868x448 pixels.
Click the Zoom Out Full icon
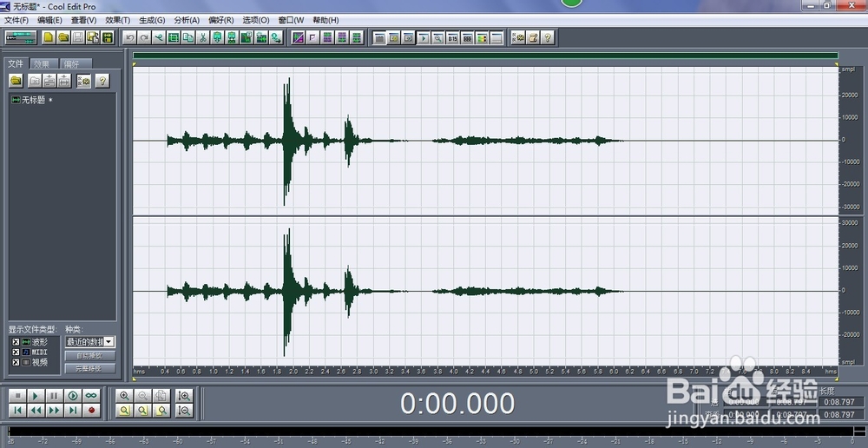point(161,396)
